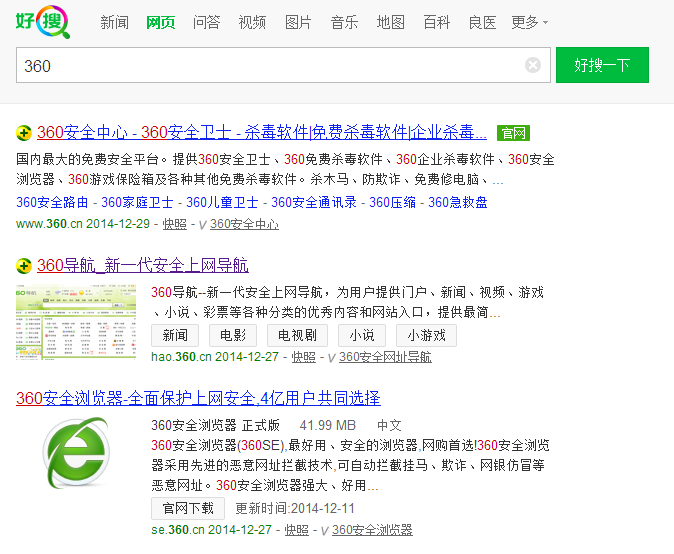Click the 新闻 button under 360导航
The height and width of the screenshot is (554, 674).
pyautogui.click(x=175, y=335)
